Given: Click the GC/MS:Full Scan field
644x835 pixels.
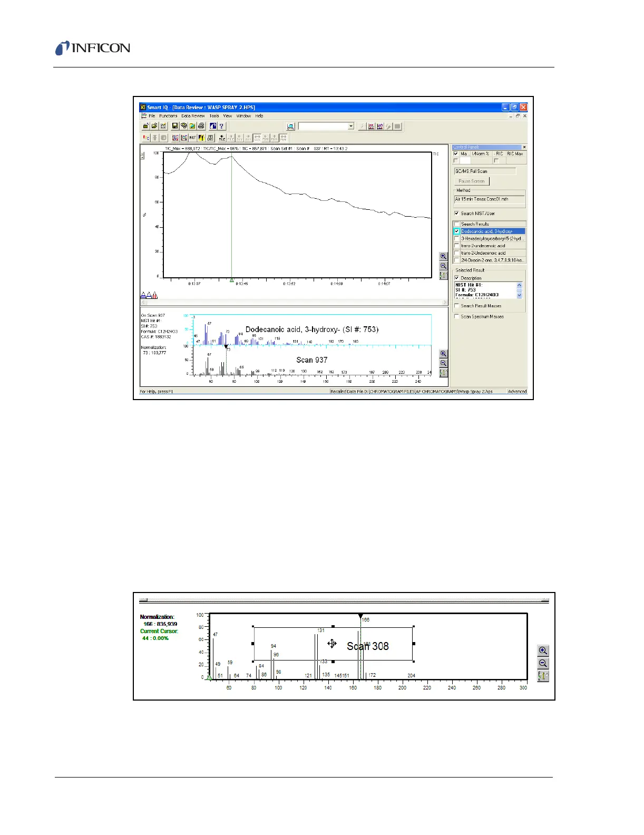Looking at the screenshot, I should [485, 171].
